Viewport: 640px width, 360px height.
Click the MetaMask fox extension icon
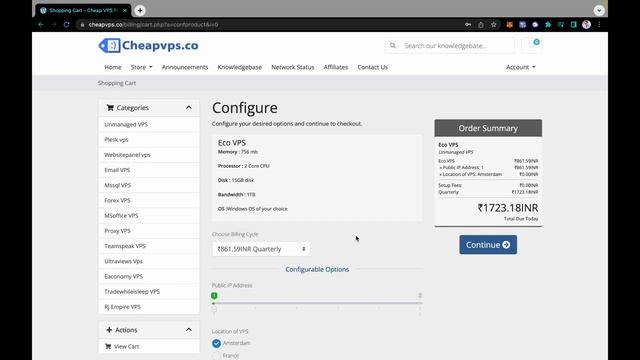coord(509,24)
